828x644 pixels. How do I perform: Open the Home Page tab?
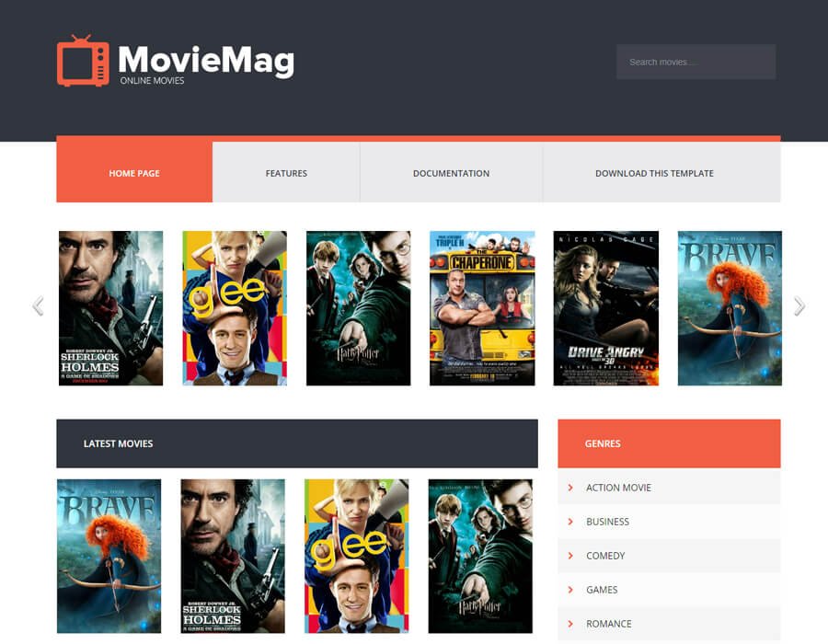[134, 173]
